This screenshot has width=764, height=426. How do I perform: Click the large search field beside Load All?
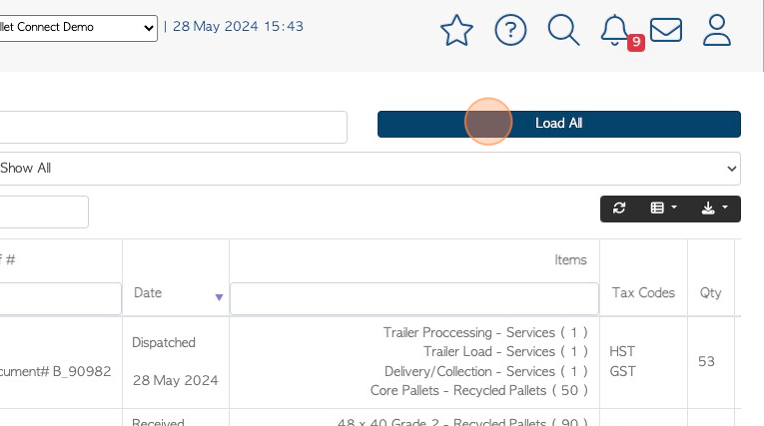pos(172,127)
